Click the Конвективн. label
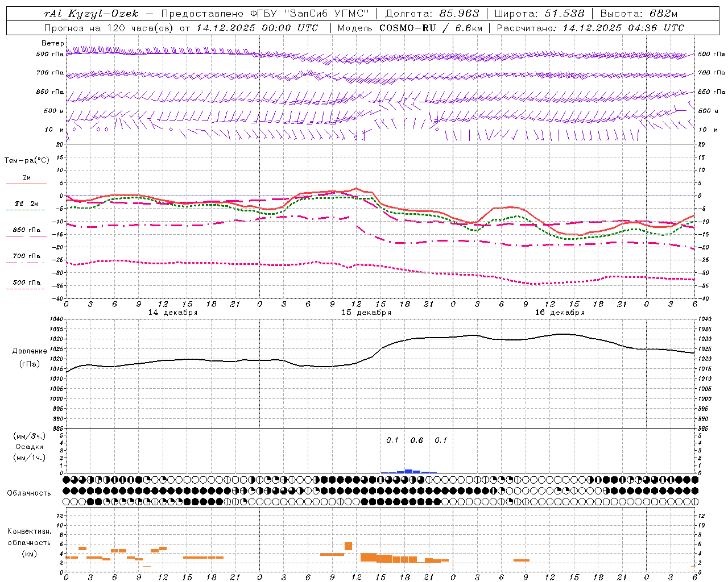 30,531
